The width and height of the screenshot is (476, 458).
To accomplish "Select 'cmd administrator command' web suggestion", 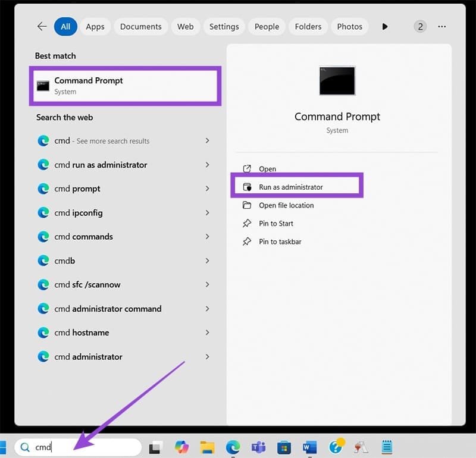I will [108, 309].
